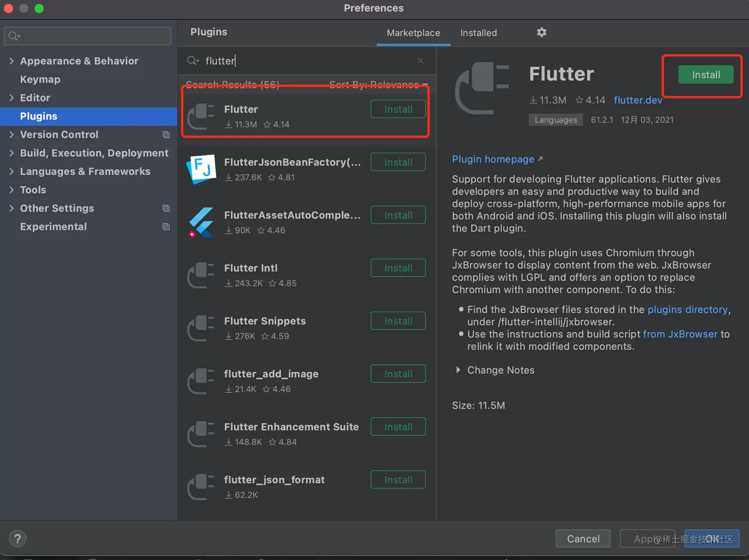Open the plugins directory link
This screenshot has height=560, width=749.
point(688,309)
